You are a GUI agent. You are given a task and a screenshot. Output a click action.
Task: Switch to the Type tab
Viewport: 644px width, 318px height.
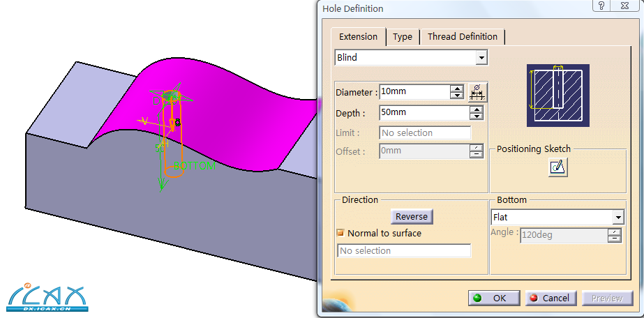click(x=403, y=36)
